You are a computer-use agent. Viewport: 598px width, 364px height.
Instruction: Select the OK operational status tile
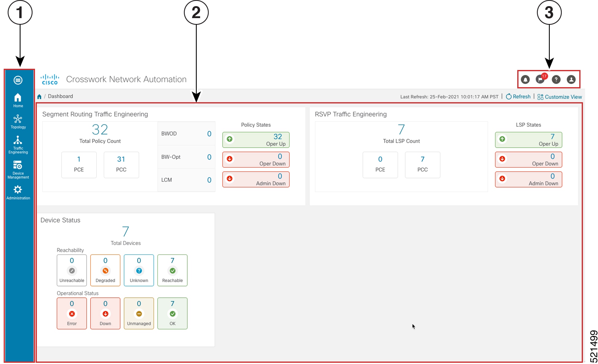point(172,313)
